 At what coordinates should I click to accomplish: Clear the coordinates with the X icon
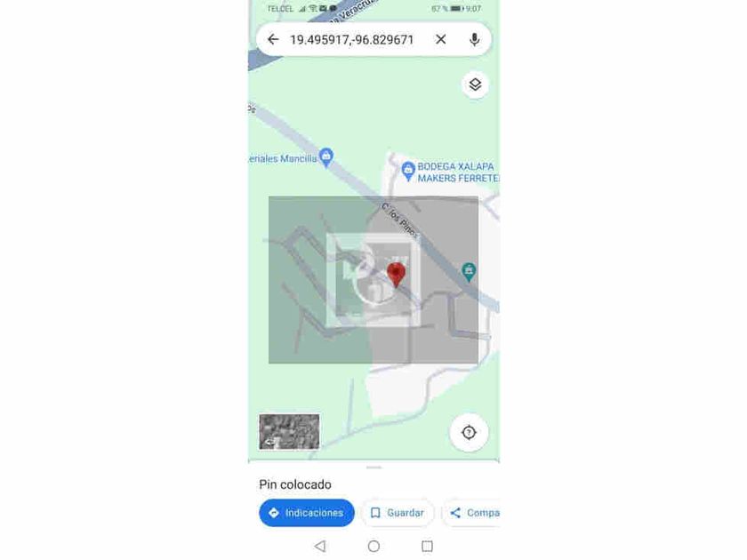click(441, 39)
